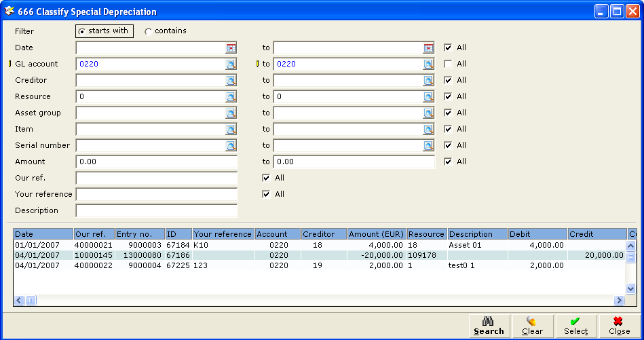Sort by the Account column header
The width and height of the screenshot is (644, 340).
pos(278,234)
